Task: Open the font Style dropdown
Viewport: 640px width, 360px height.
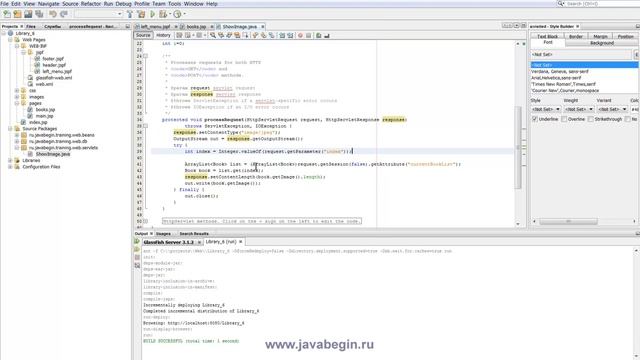Action: (x=546, y=109)
